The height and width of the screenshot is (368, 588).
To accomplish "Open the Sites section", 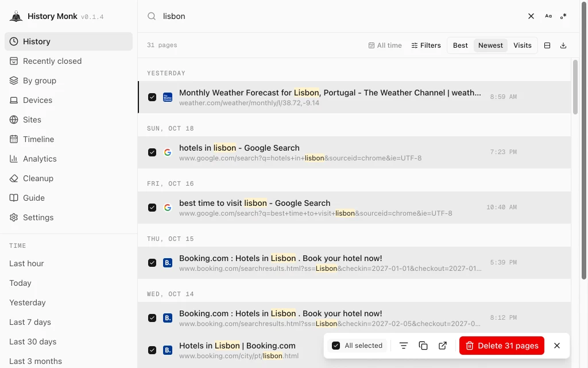I will [69, 120].
